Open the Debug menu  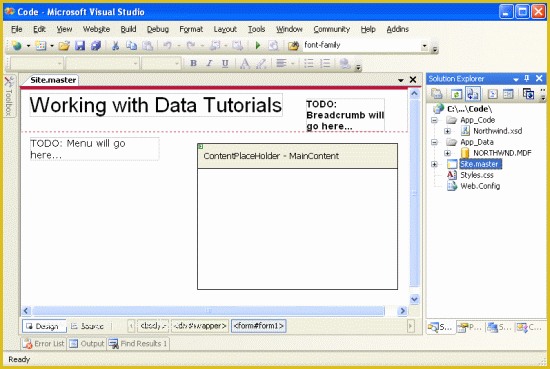point(158,29)
